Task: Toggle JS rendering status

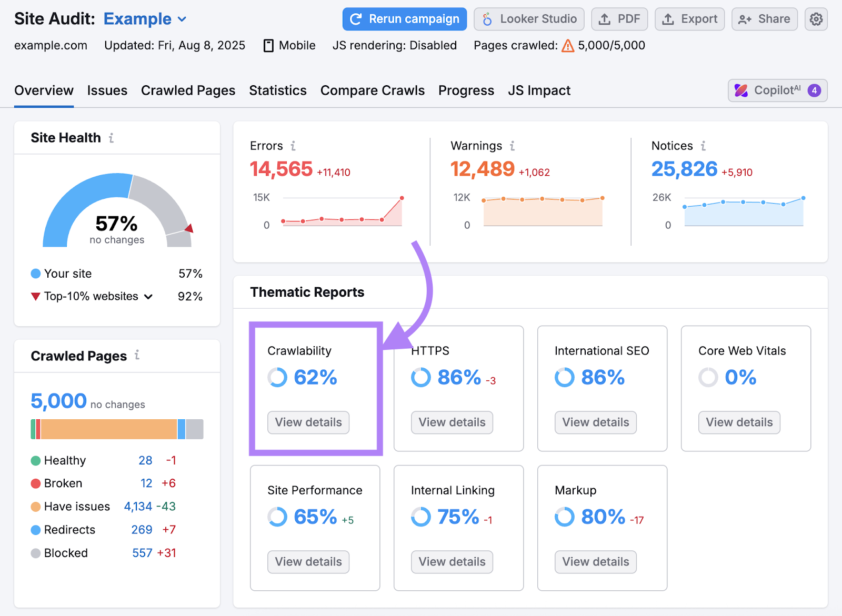Action: (395, 46)
